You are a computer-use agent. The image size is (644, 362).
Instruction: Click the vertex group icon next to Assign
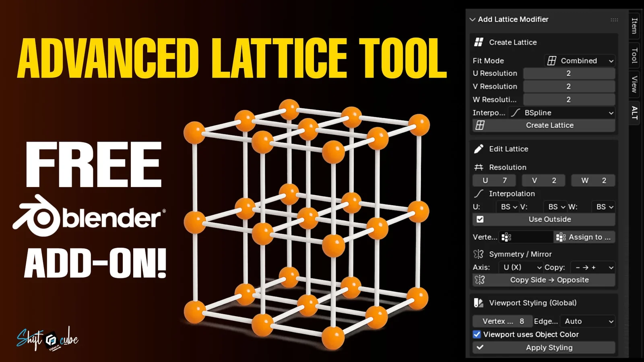[561, 237]
